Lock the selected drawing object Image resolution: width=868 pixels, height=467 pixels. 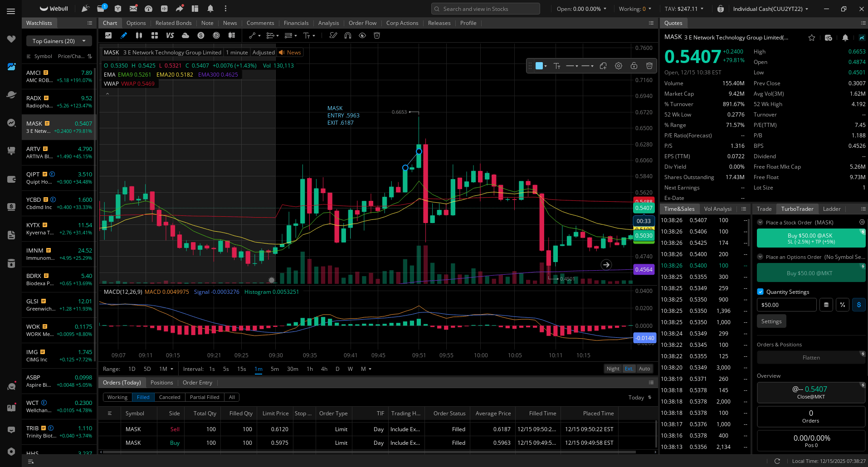point(634,66)
